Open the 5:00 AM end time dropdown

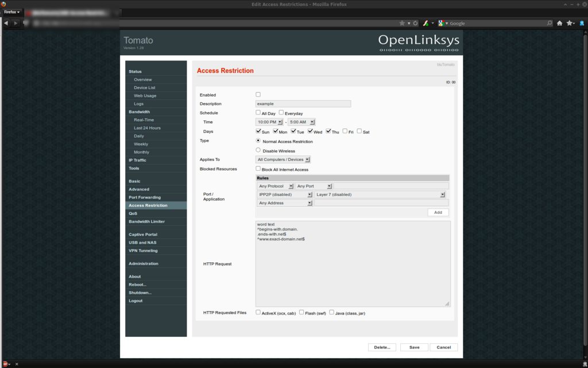click(x=301, y=122)
